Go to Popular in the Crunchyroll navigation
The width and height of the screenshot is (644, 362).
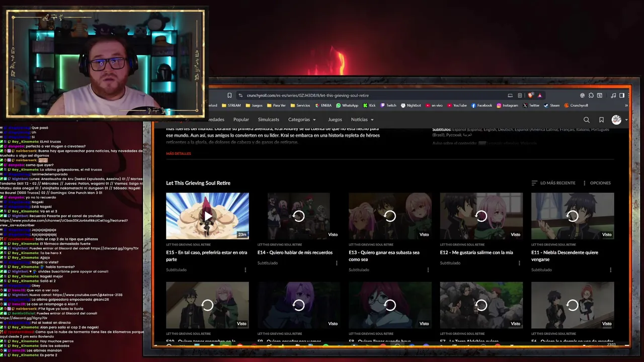coord(241,120)
